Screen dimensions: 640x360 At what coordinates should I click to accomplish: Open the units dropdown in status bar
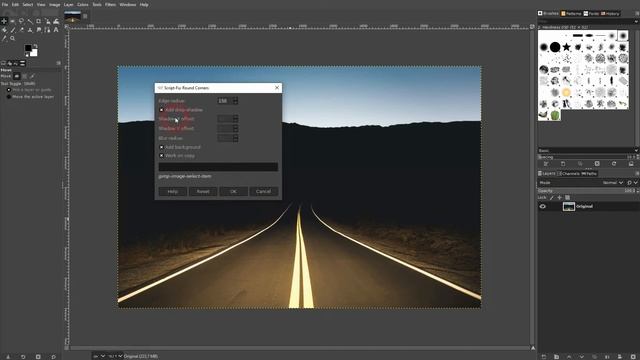[98, 356]
